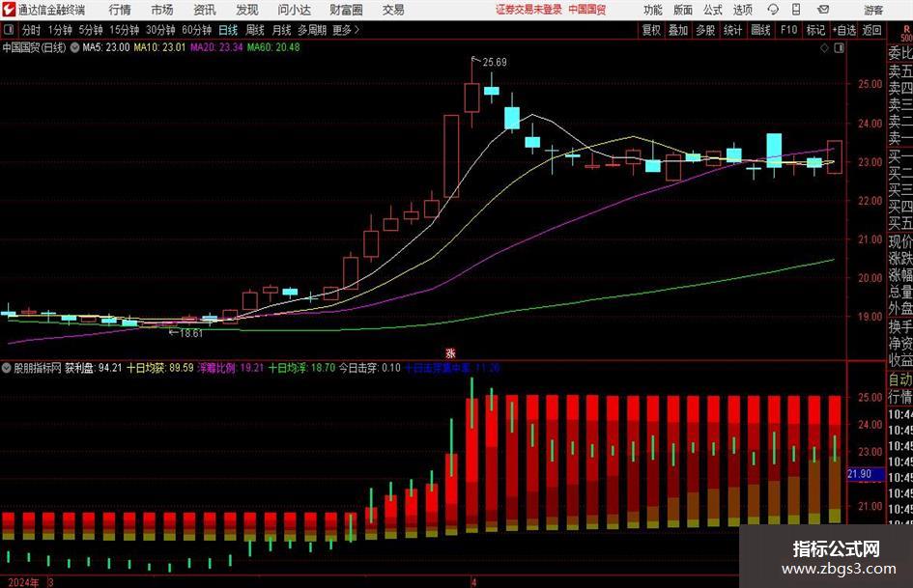Screen dimensions: 913x588
Task: Click the MA20: 23.34 label
Action: tap(216, 47)
